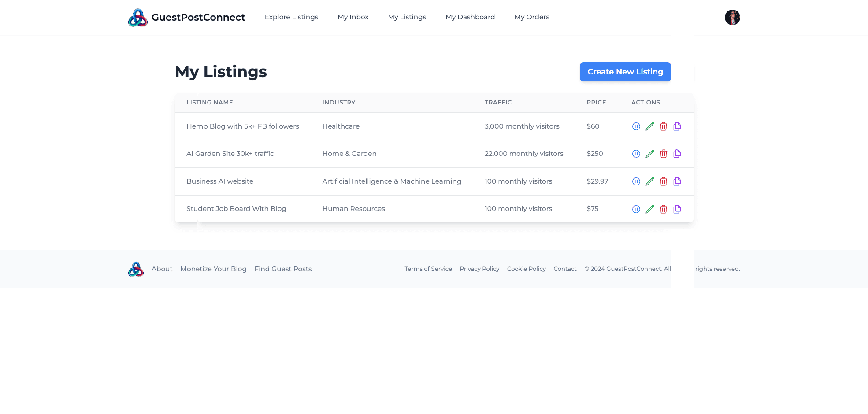Pause the AI Garden Site listing
This screenshot has height=414, width=868.
click(x=636, y=154)
